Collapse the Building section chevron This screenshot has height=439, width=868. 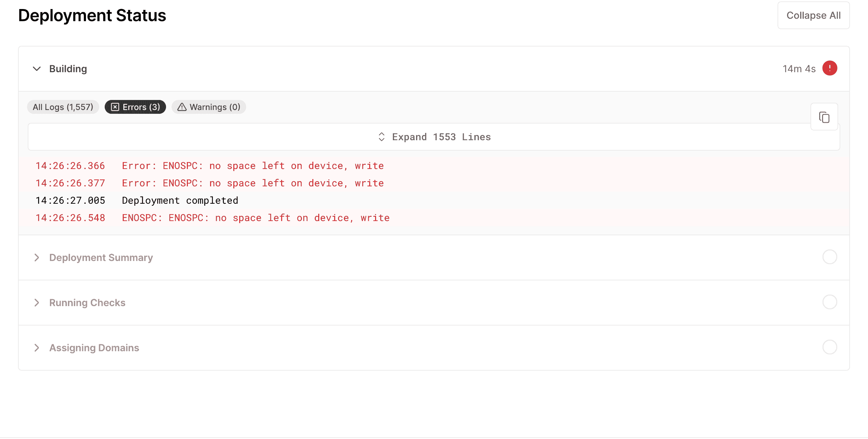[x=37, y=69]
